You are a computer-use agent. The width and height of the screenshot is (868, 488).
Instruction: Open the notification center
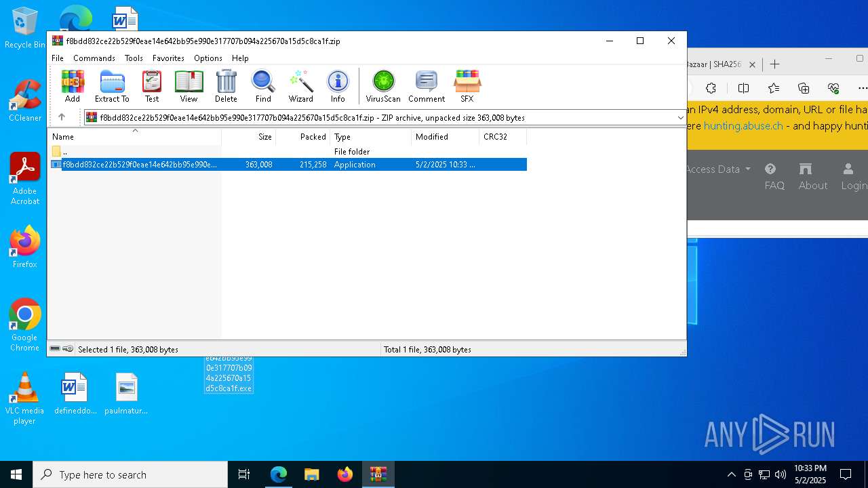click(x=846, y=474)
